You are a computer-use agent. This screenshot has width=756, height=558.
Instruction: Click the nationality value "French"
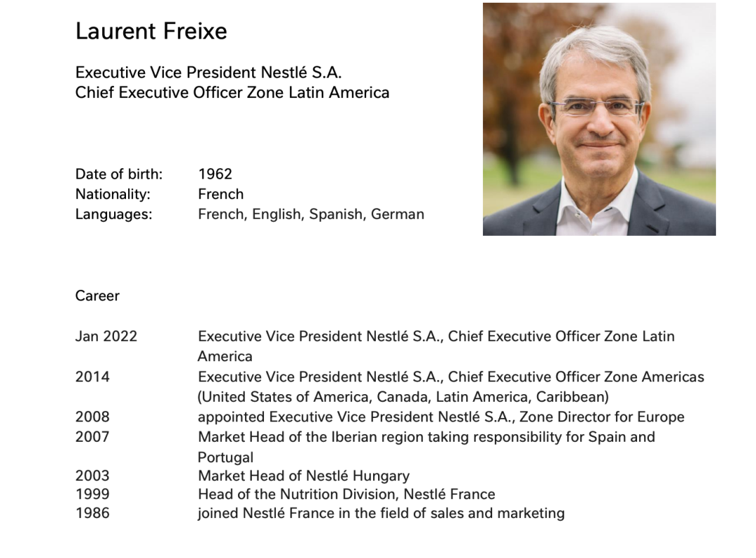click(x=220, y=194)
